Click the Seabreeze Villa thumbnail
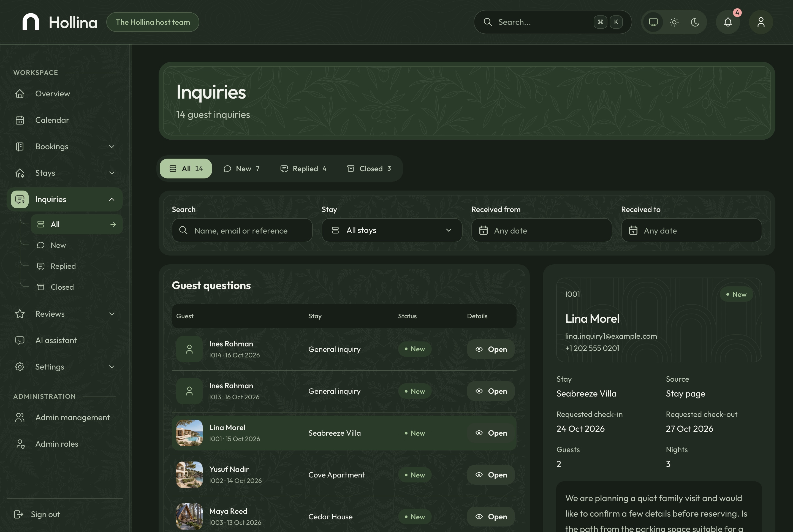Image resolution: width=793 pixels, height=532 pixels. 189,433
